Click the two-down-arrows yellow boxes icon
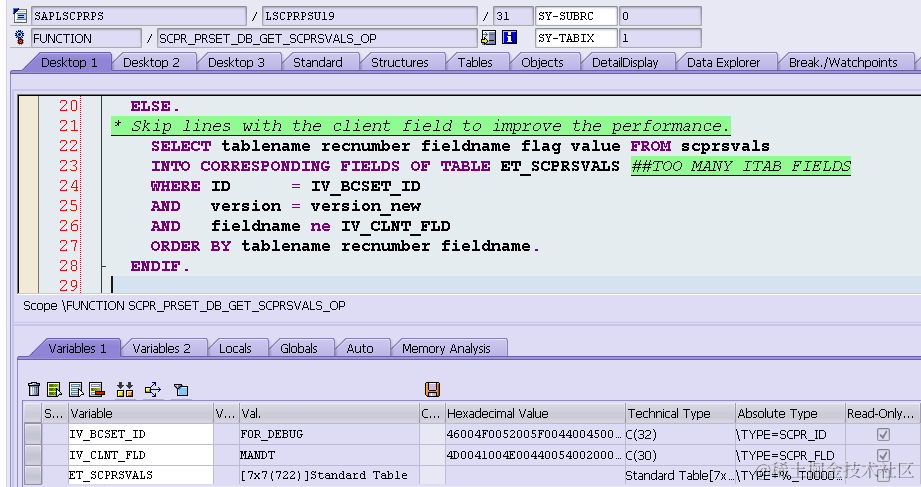 tap(125, 389)
